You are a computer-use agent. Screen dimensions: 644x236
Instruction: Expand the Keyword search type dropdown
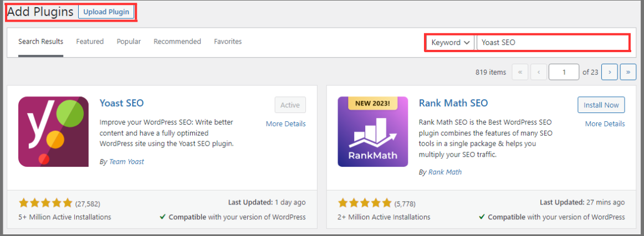(x=451, y=42)
